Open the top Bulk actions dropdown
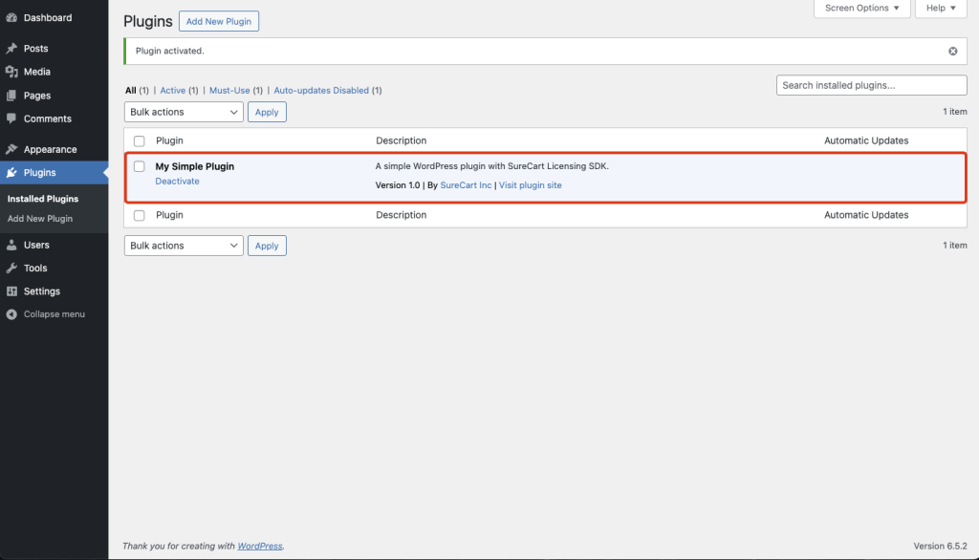This screenshot has height=560, width=979. pos(184,112)
